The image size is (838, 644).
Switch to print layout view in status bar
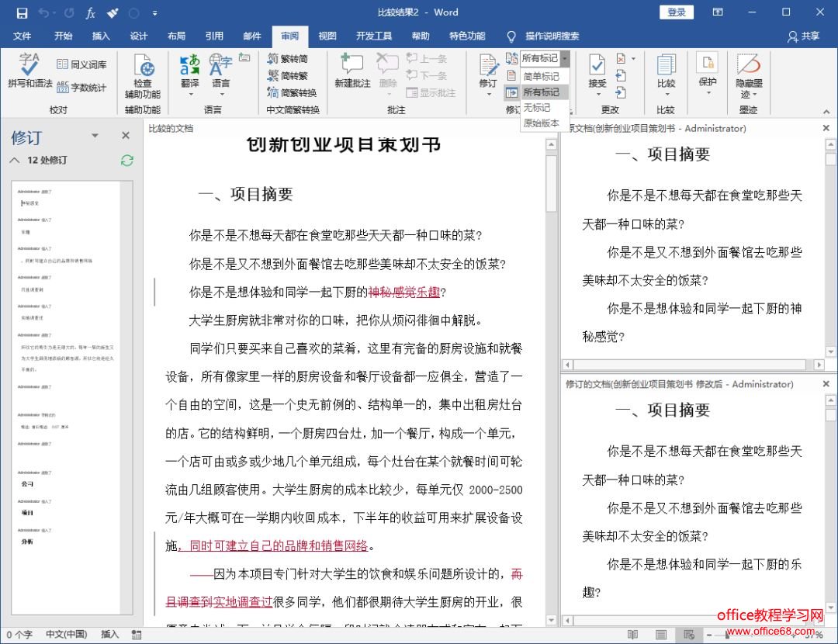click(x=660, y=635)
